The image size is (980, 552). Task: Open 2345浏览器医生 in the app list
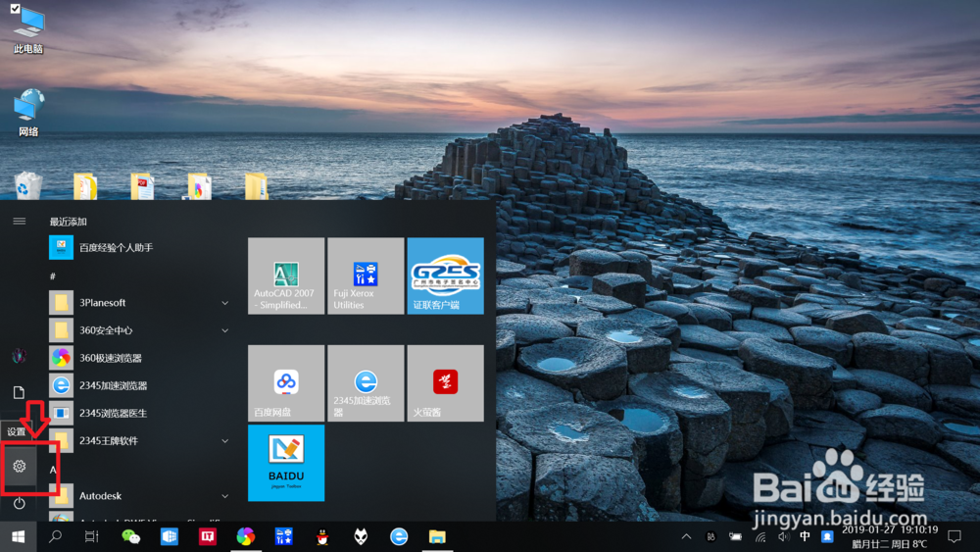point(140,413)
